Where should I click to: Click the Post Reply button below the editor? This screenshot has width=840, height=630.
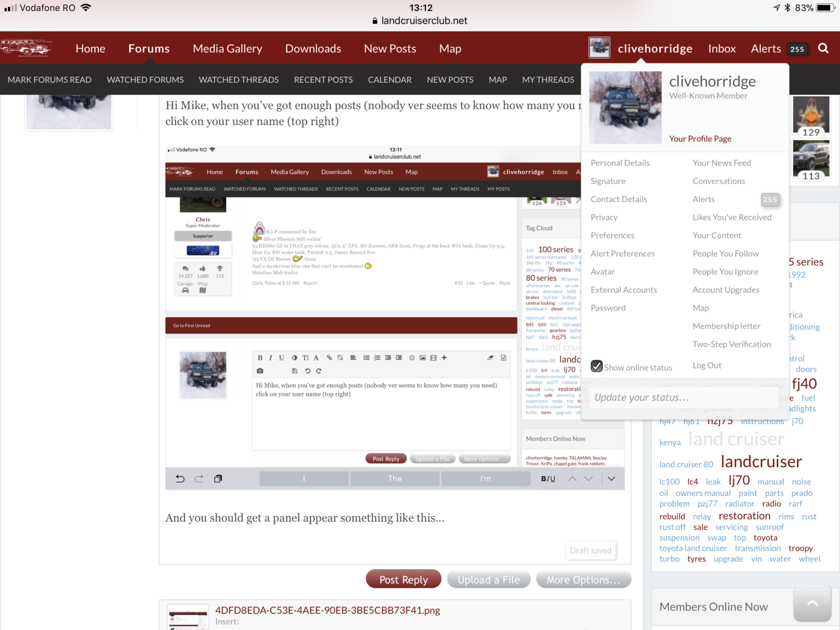tap(403, 580)
